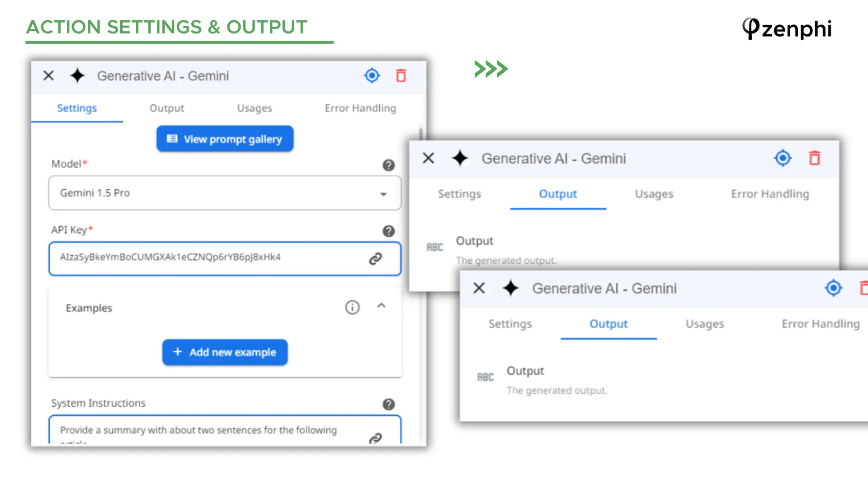Click into the System Instructions text field
This screenshot has width=868, height=488.
pyautogui.click(x=225, y=430)
